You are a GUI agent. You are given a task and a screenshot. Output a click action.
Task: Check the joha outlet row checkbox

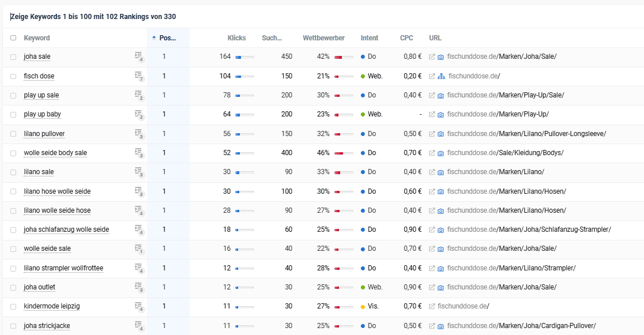click(x=13, y=288)
